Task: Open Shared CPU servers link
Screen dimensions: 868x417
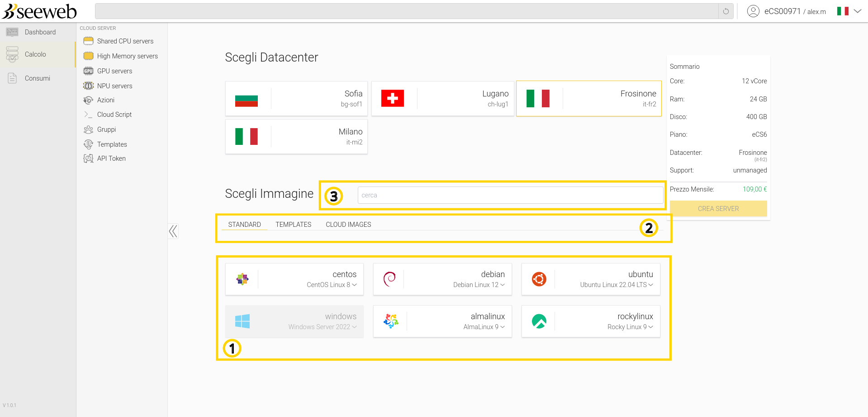Action: tap(125, 41)
